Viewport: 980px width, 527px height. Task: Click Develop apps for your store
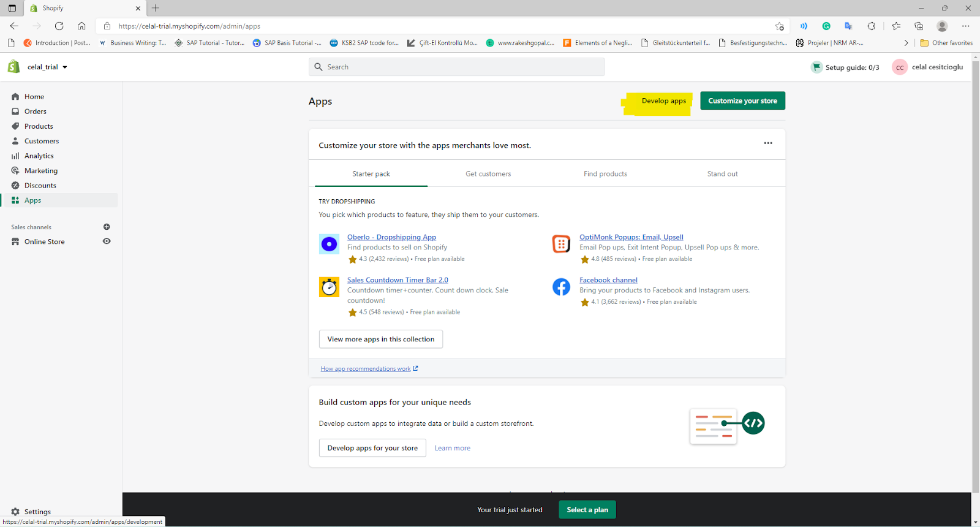coord(372,448)
